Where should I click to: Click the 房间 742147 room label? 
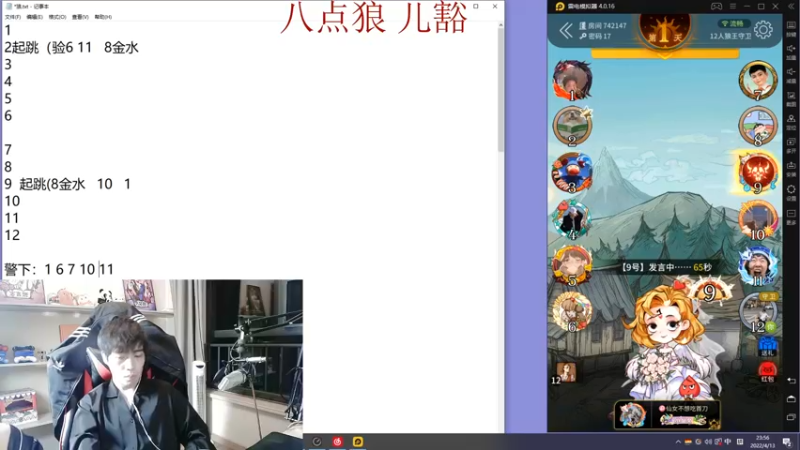pyautogui.click(x=603, y=26)
